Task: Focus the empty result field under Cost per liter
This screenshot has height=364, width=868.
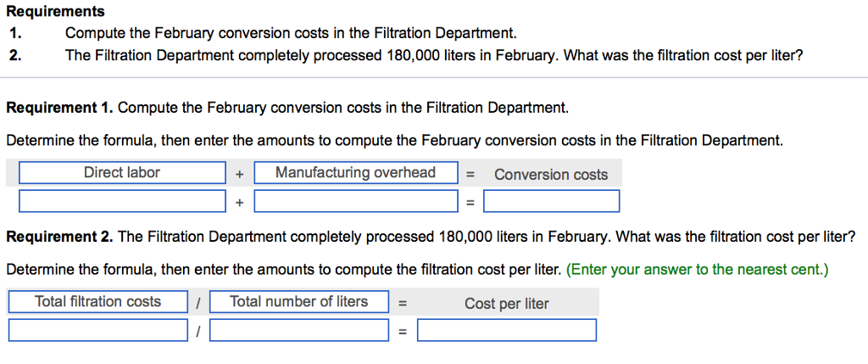Action: point(507,330)
